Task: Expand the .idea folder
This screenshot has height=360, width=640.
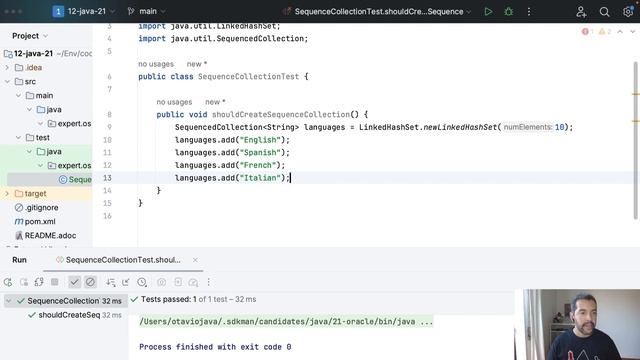Action: click(x=7, y=68)
